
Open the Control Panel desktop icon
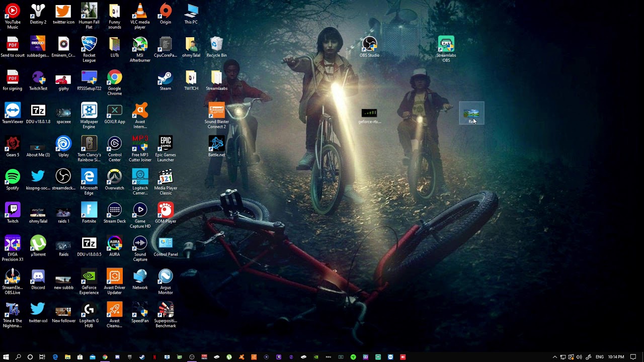pos(166,246)
